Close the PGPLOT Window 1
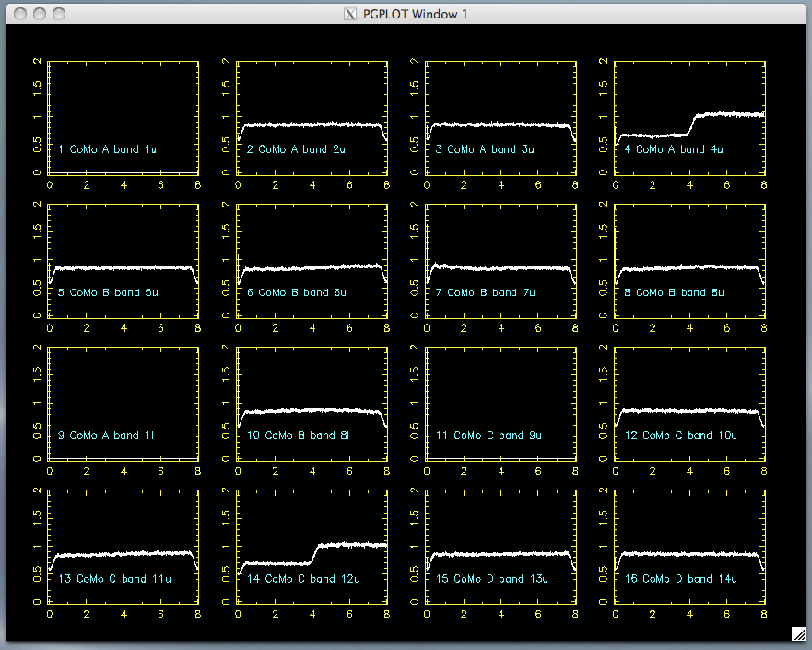The width and height of the screenshot is (812, 650). point(18,14)
